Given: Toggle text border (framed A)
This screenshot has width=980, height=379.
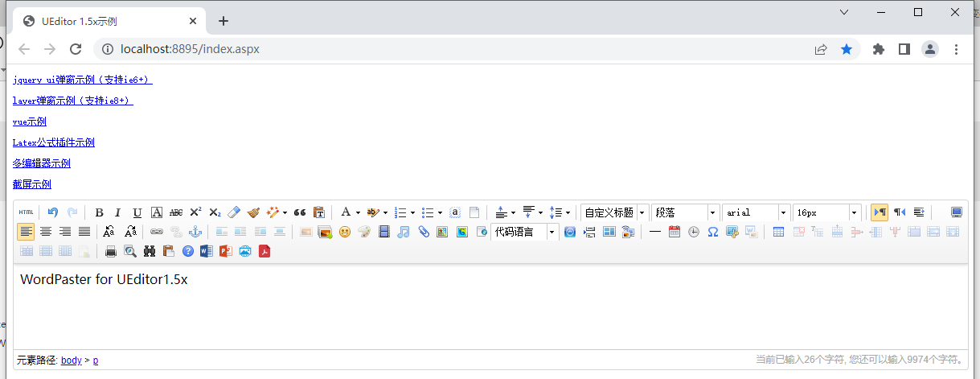Looking at the screenshot, I should [x=157, y=212].
